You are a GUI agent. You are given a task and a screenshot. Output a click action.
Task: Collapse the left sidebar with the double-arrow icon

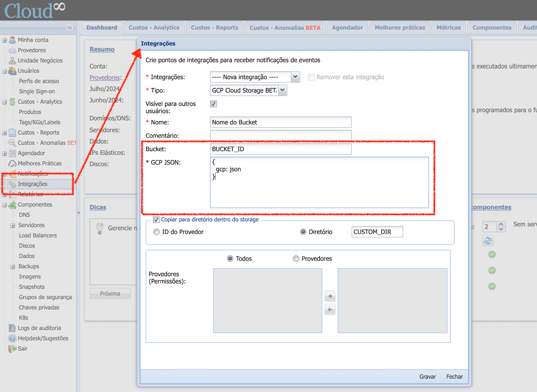(x=69, y=27)
